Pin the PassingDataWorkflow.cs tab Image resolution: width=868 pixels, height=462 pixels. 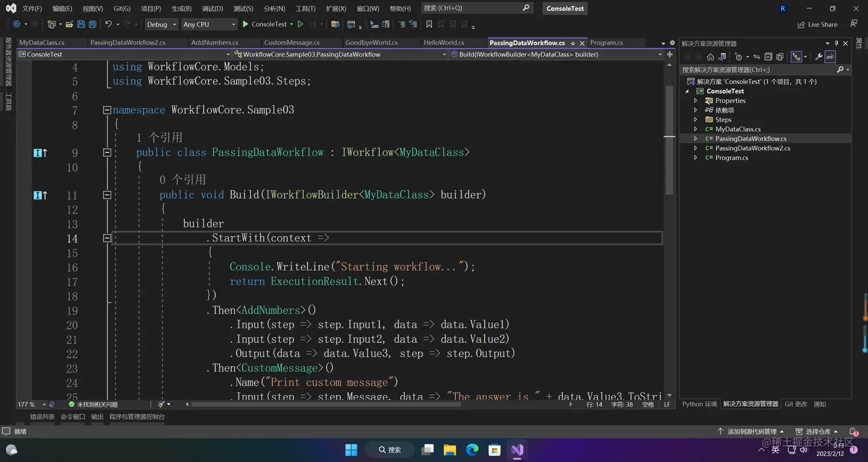572,43
